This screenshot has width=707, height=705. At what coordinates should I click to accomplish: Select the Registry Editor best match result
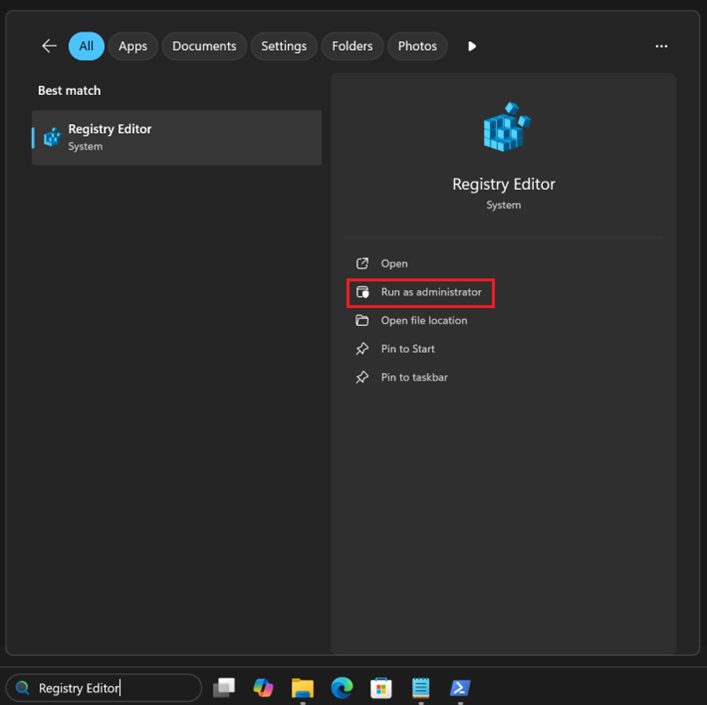[x=177, y=137]
